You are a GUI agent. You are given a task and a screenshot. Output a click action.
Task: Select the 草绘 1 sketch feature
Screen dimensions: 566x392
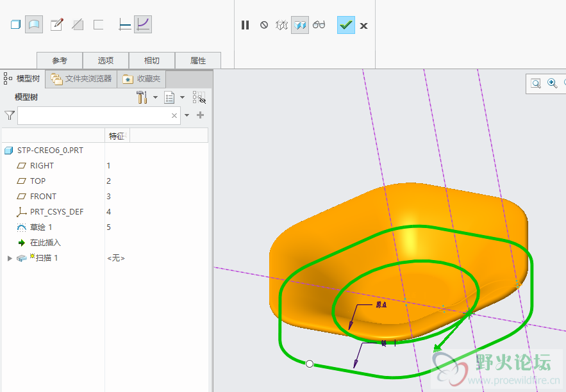41,227
